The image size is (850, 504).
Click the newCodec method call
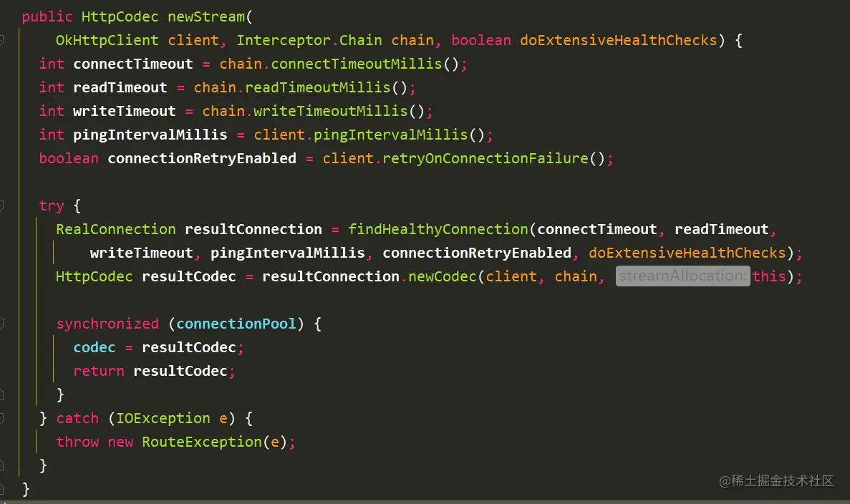(443, 276)
